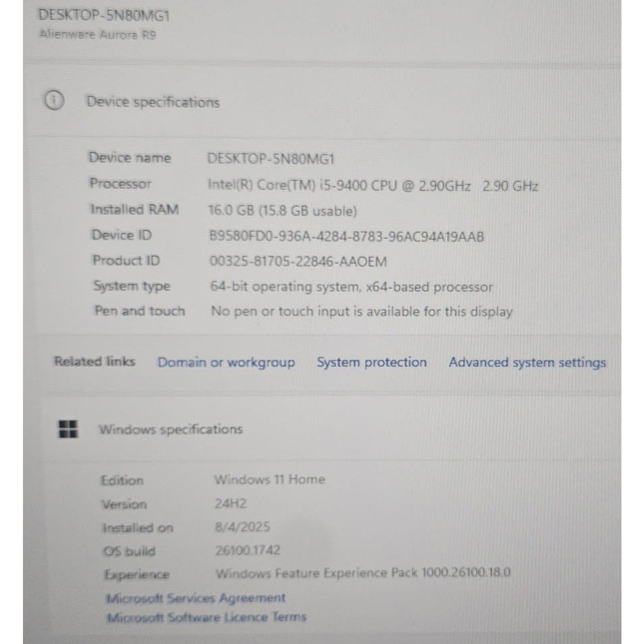Click the Product ID value 00325-81705-22846-AAOEM
The width and height of the screenshot is (644, 644).
[298, 262]
